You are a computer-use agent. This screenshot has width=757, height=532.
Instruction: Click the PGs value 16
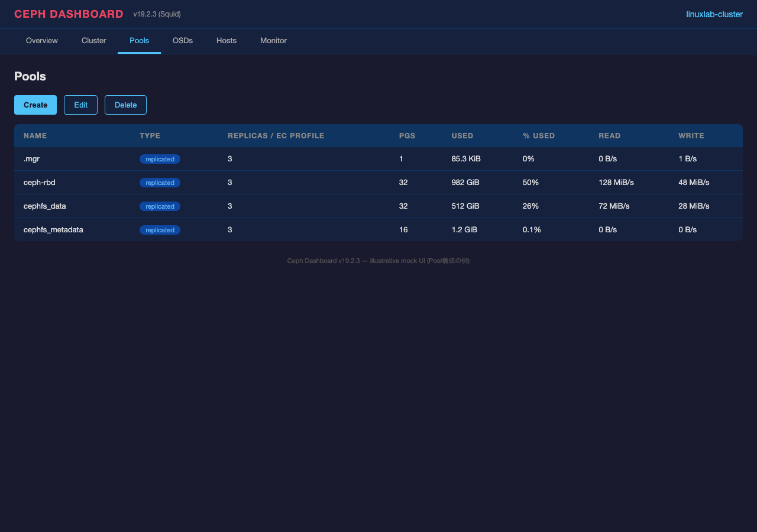coord(403,230)
